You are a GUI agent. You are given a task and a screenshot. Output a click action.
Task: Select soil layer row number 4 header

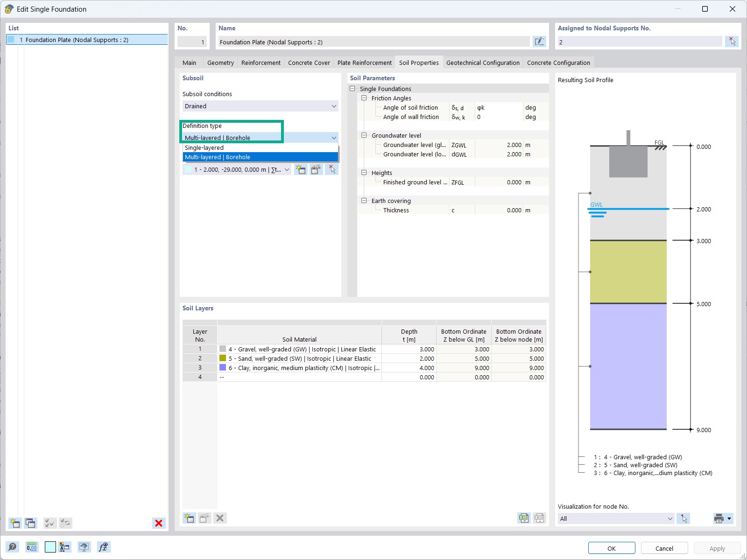[x=200, y=377]
